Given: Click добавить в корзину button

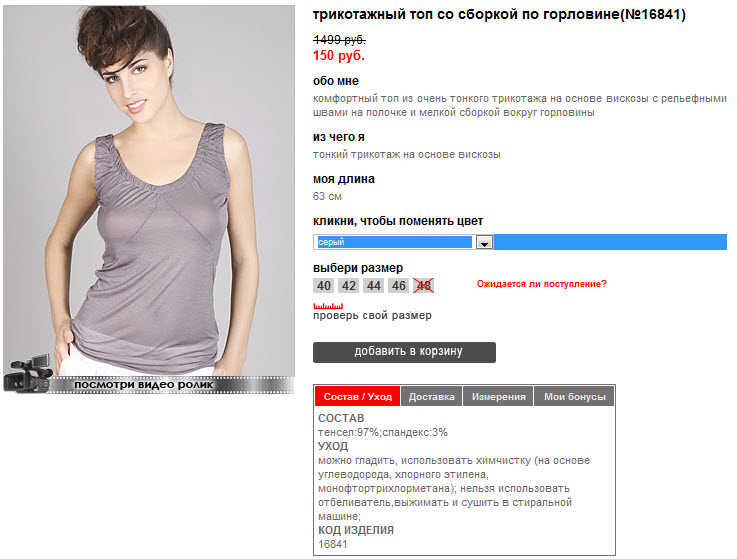Looking at the screenshot, I should 404,352.
